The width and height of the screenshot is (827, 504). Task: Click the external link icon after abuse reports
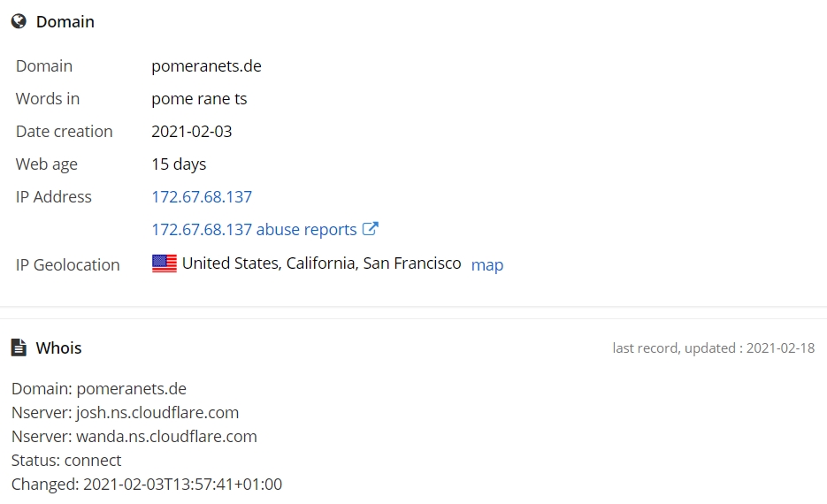tap(371, 229)
